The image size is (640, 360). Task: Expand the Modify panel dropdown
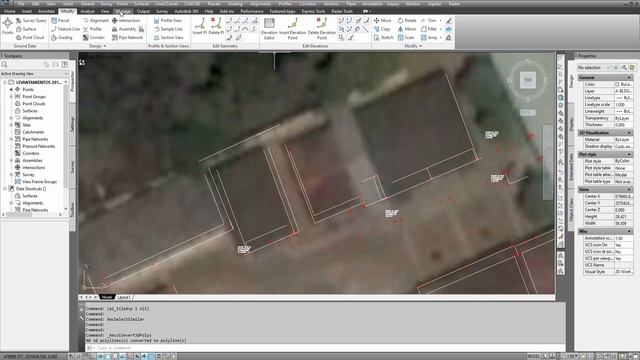(x=413, y=46)
